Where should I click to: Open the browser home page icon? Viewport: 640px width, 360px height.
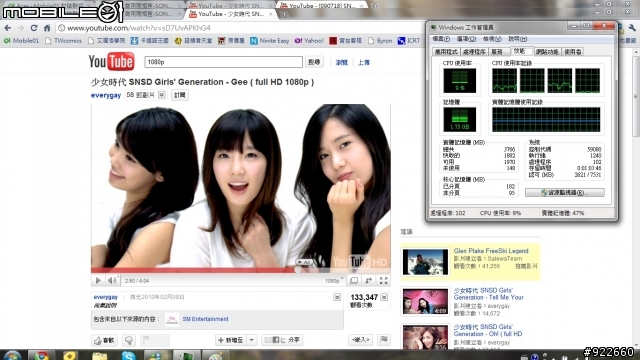coord(47,28)
